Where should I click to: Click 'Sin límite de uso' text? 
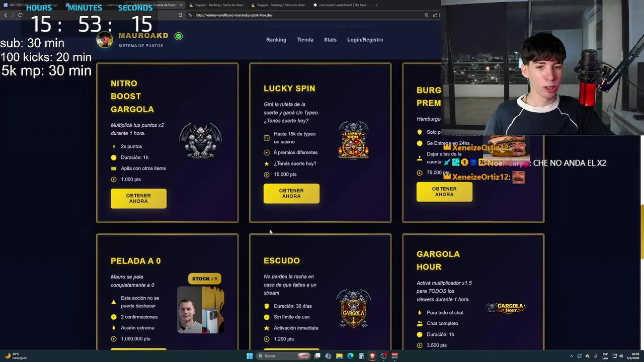292,317
